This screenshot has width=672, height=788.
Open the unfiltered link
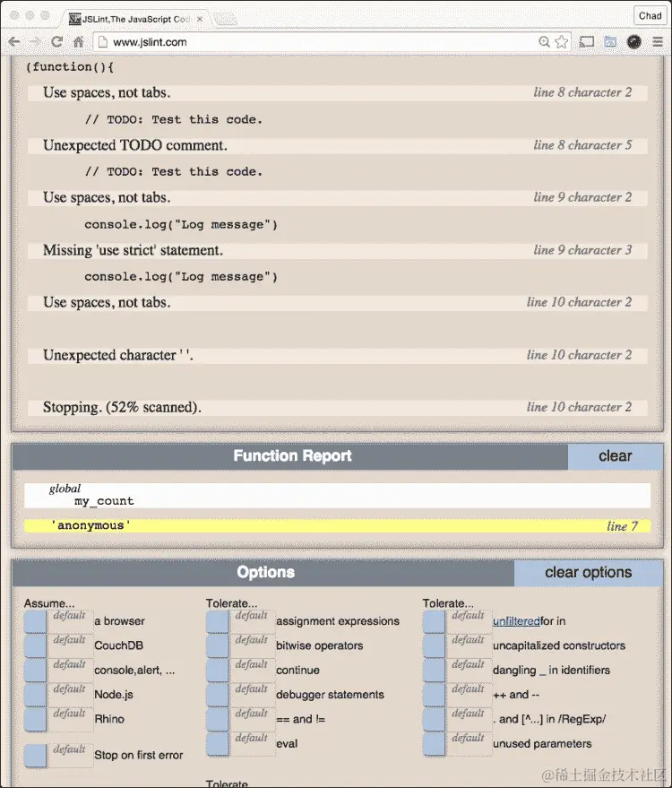[516, 621]
